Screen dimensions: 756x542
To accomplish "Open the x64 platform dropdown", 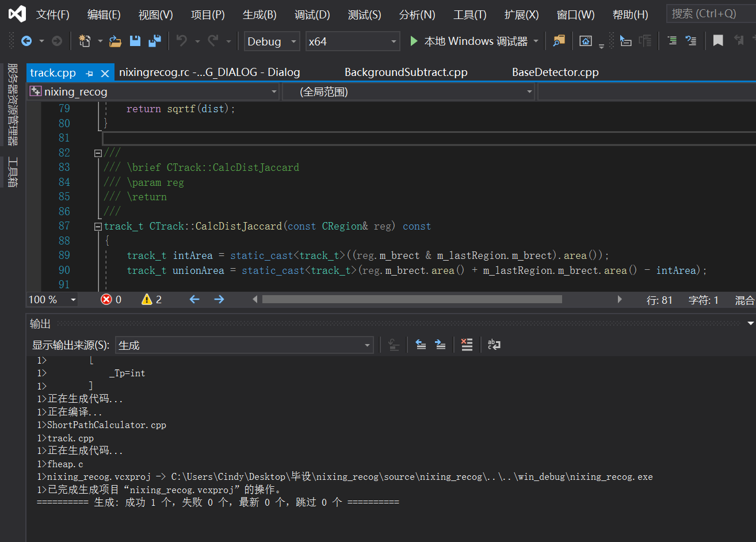I will point(353,41).
